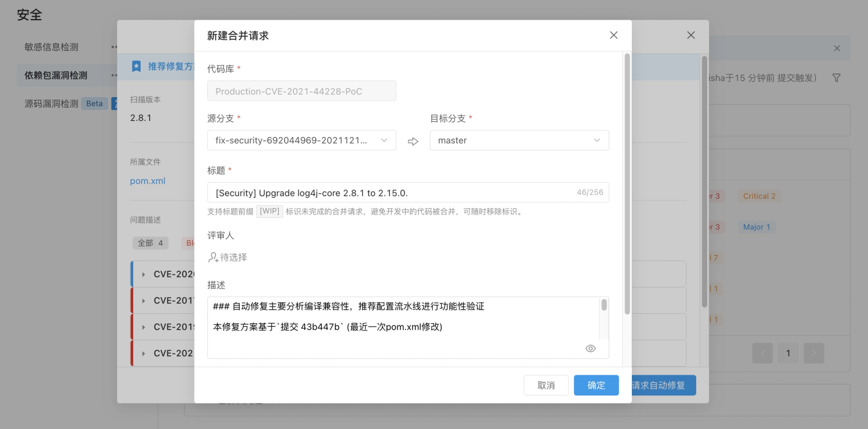
Task: Click the blue icon beside the Beta label
Action: click(x=114, y=103)
